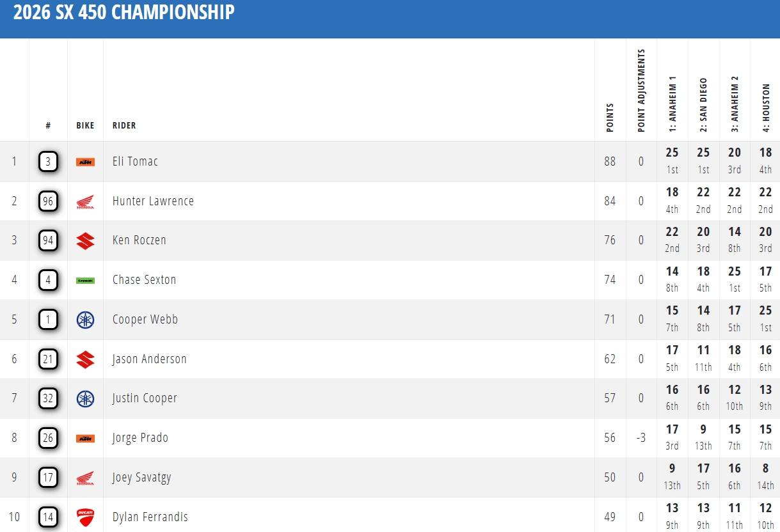Click the 2026 SX 450 Championship title
This screenshot has height=532, width=780.
pyautogui.click(x=124, y=12)
